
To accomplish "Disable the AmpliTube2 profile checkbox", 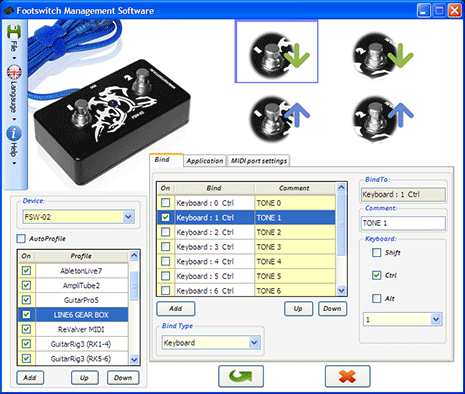I will pos(26,285).
